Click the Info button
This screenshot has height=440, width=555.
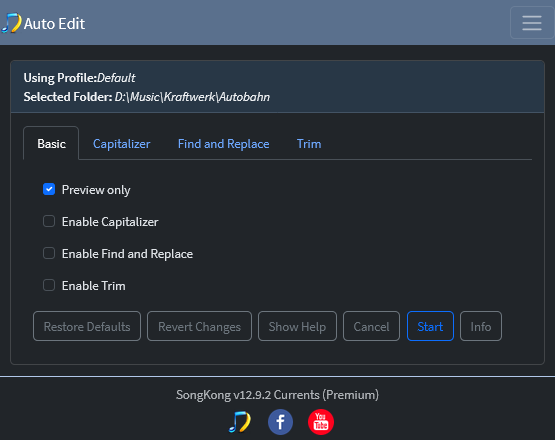click(x=481, y=326)
